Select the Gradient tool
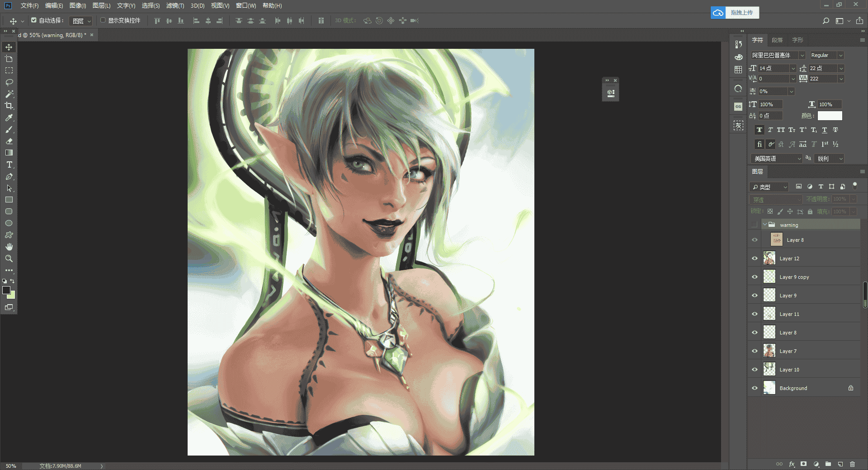The width and height of the screenshot is (868, 470). (9, 153)
